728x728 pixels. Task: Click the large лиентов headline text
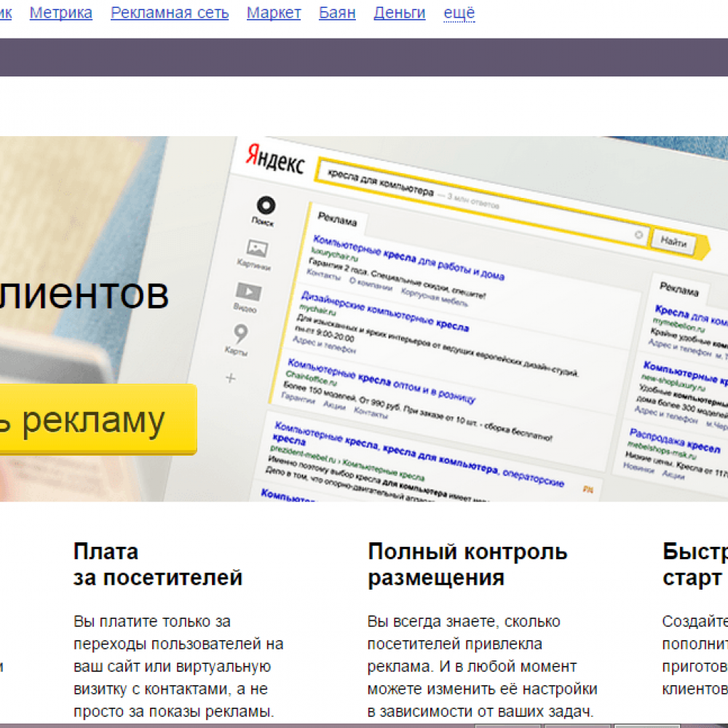(x=84, y=294)
